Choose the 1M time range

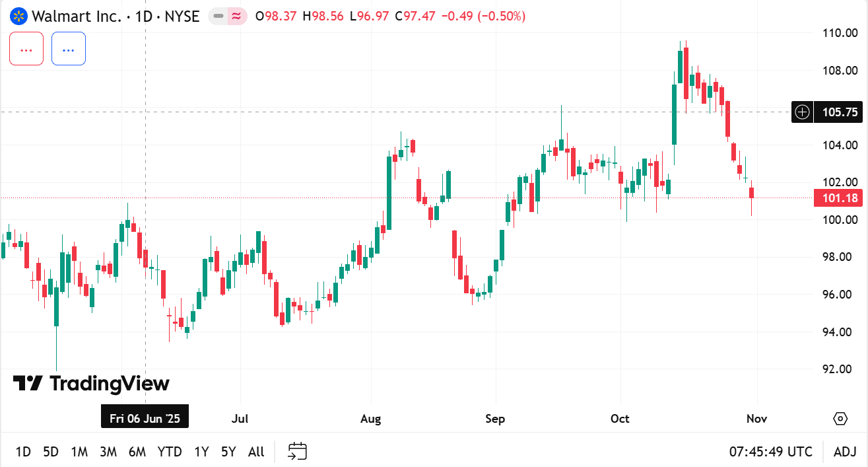click(x=79, y=452)
